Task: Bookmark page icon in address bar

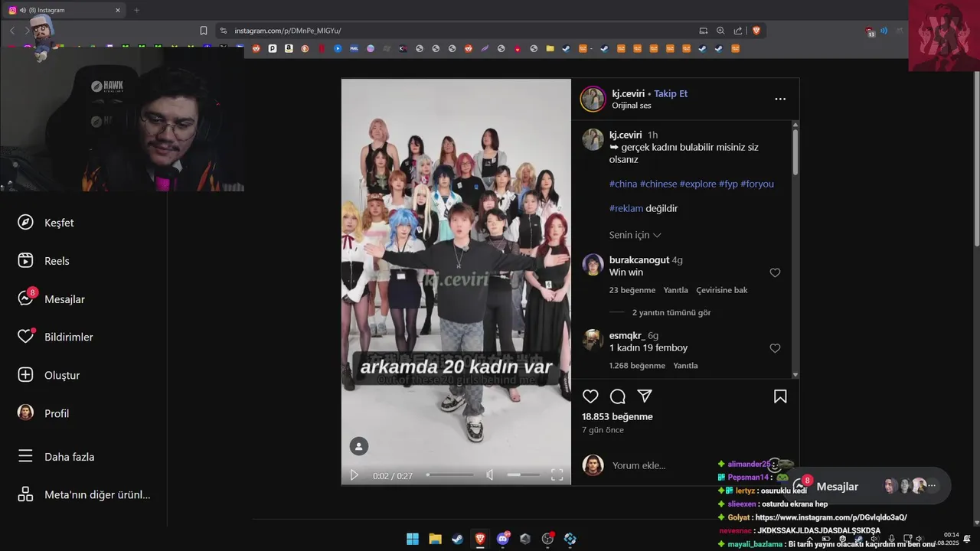Action: tap(203, 31)
